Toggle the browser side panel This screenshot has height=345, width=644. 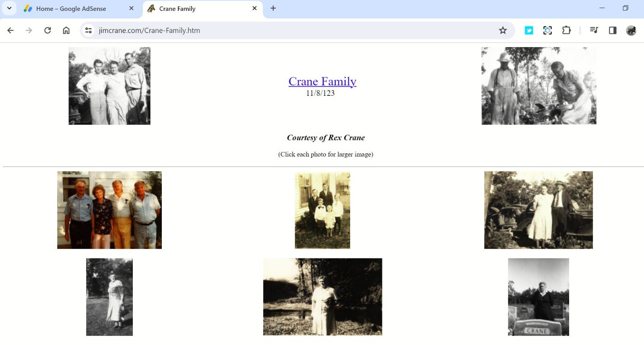(x=613, y=30)
